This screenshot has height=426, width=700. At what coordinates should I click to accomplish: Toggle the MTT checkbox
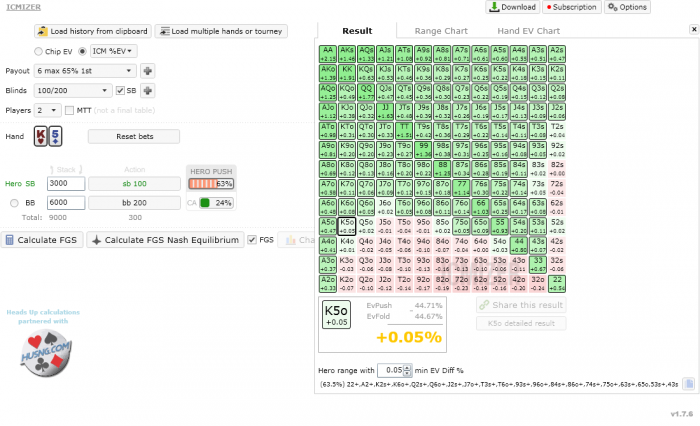(69, 110)
